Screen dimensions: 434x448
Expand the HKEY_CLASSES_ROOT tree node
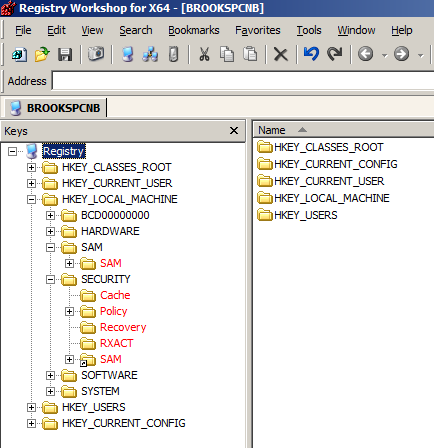(31, 167)
